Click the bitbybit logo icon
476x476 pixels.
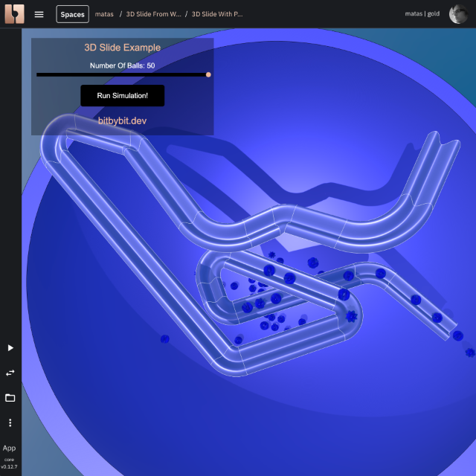pos(14,14)
